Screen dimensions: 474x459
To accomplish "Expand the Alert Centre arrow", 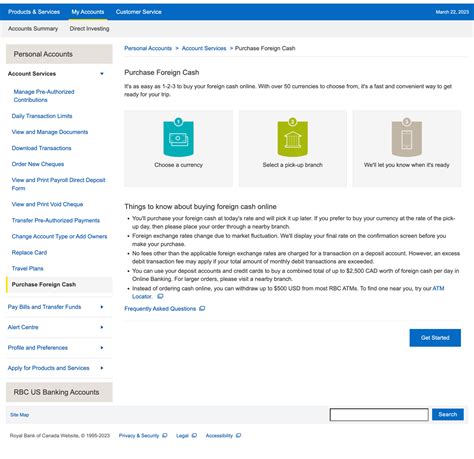I will [x=102, y=327].
